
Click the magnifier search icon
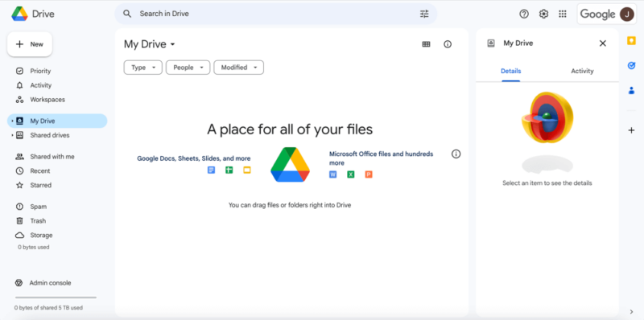click(127, 14)
